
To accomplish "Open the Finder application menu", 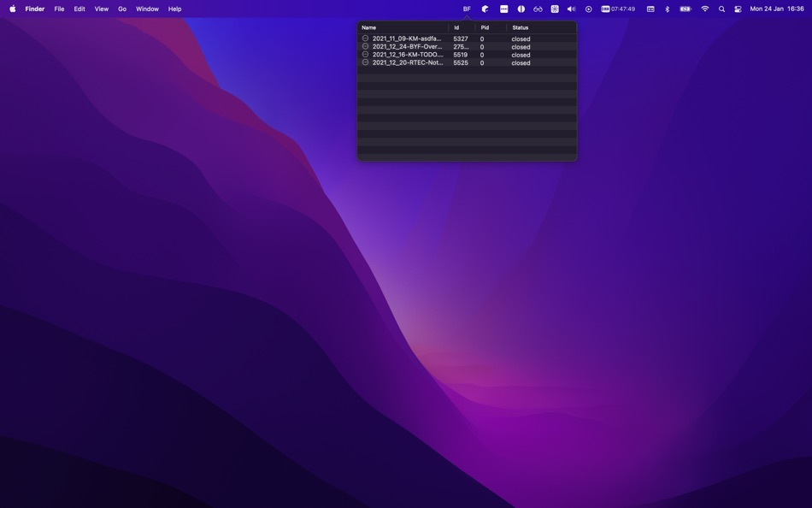I will pos(35,9).
